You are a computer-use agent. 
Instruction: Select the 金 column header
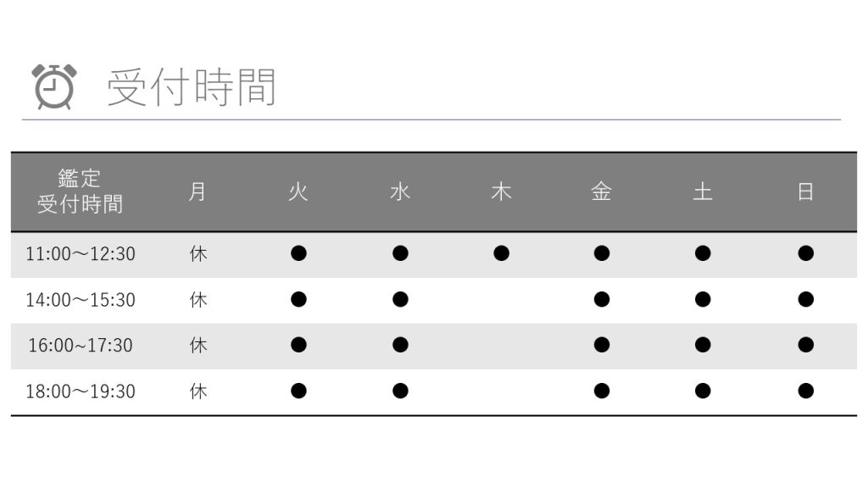(x=602, y=192)
